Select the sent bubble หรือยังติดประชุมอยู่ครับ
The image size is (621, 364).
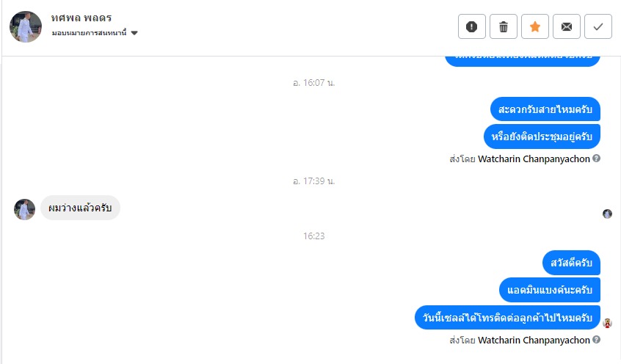542,136
